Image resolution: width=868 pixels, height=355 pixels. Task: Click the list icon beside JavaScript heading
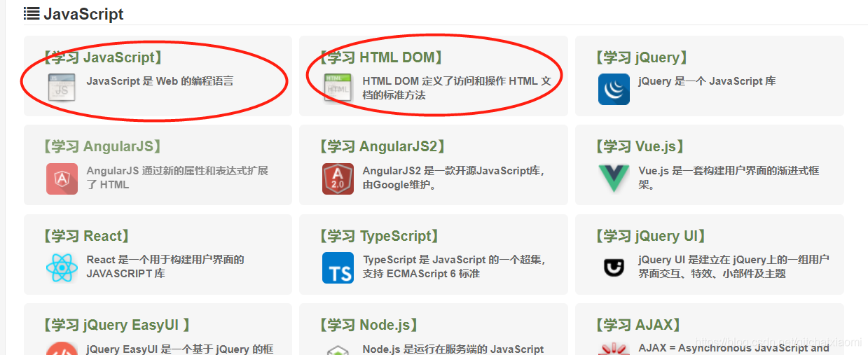click(32, 13)
